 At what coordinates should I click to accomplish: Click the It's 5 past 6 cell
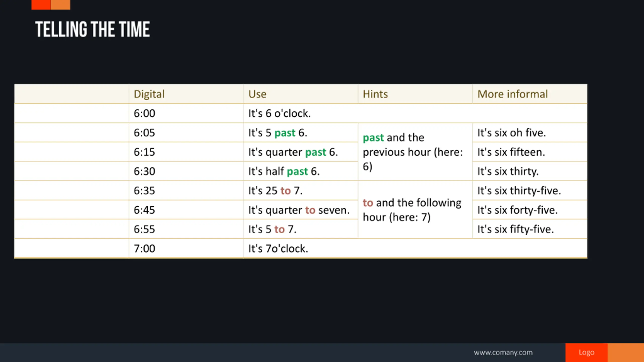click(301, 132)
